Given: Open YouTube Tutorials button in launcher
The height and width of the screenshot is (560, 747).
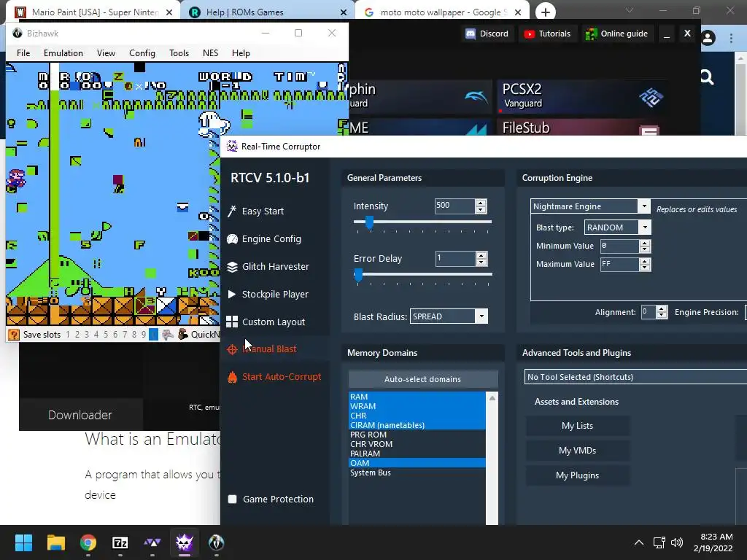Looking at the screenshot, I should click(547, 34).
